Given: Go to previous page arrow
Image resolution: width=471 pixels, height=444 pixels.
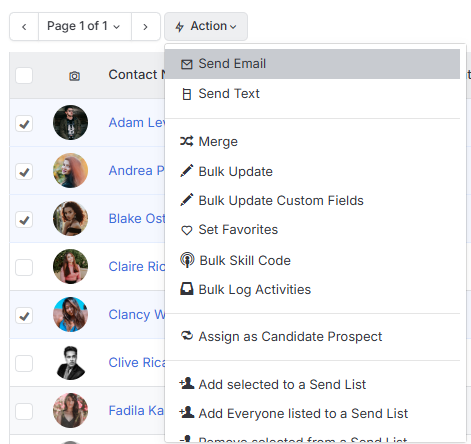Looking at the screenshot, I should point(24,26).
